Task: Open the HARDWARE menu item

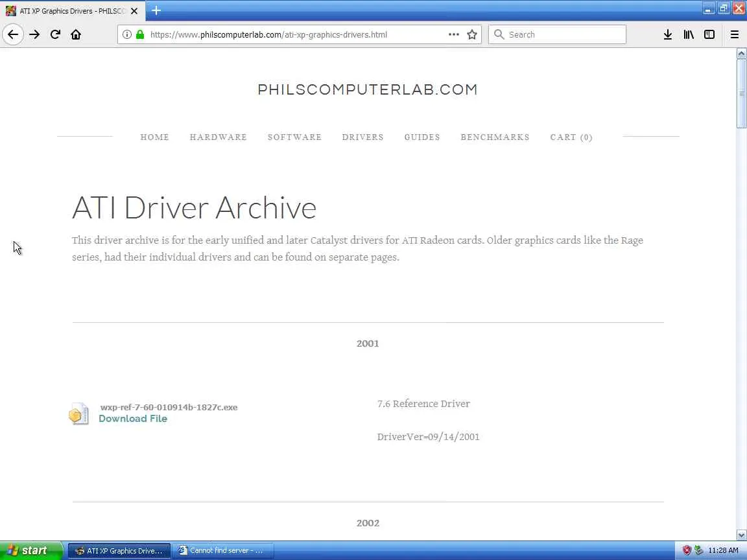Action: 218,137
